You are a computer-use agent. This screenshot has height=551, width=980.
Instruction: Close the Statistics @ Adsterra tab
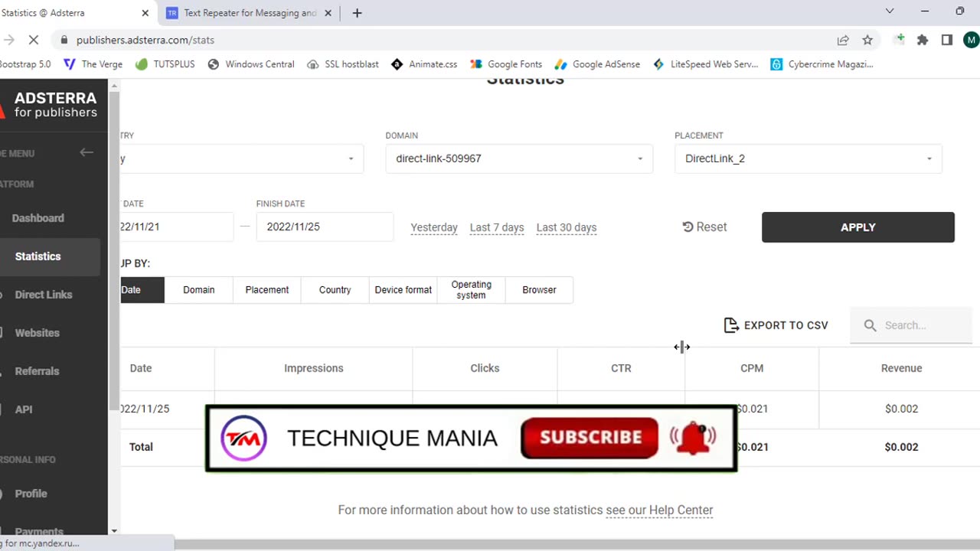pyautogui.click(x=145, y=13)
